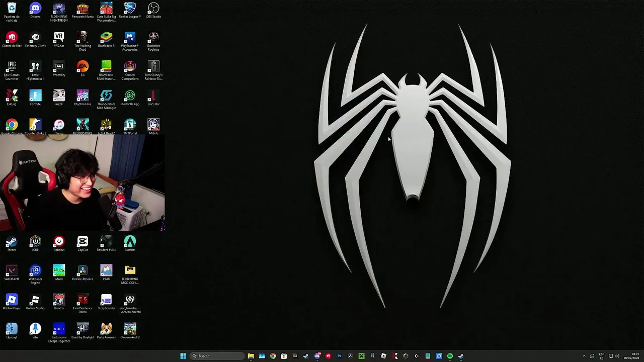The image size is (644, 362).
Task: Click the Roblox Player icon
Action: pyautogui.click(x=12, y=302)
